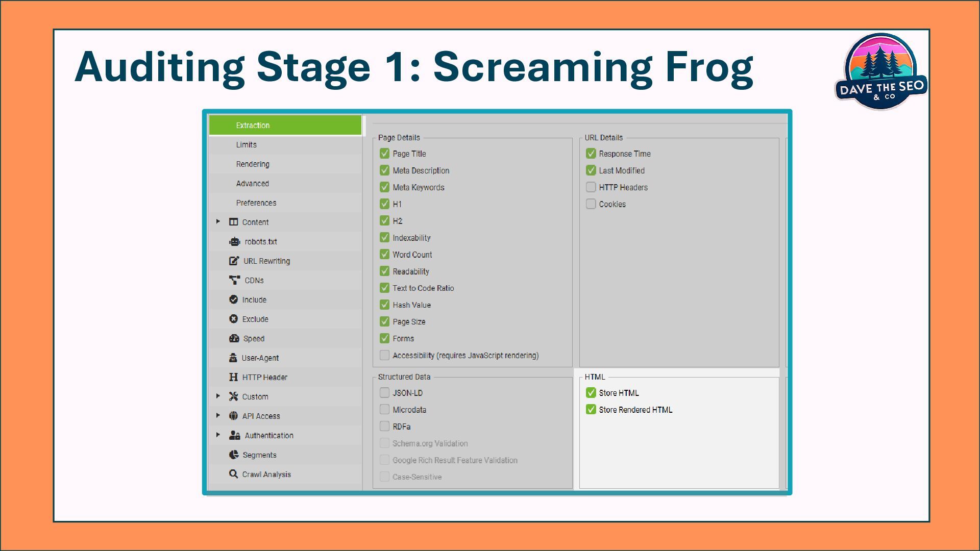Viewport: 980px width, 551px height.
Task: Click the Crawl Analysis magnifier icon
Action: click(233, 474)
